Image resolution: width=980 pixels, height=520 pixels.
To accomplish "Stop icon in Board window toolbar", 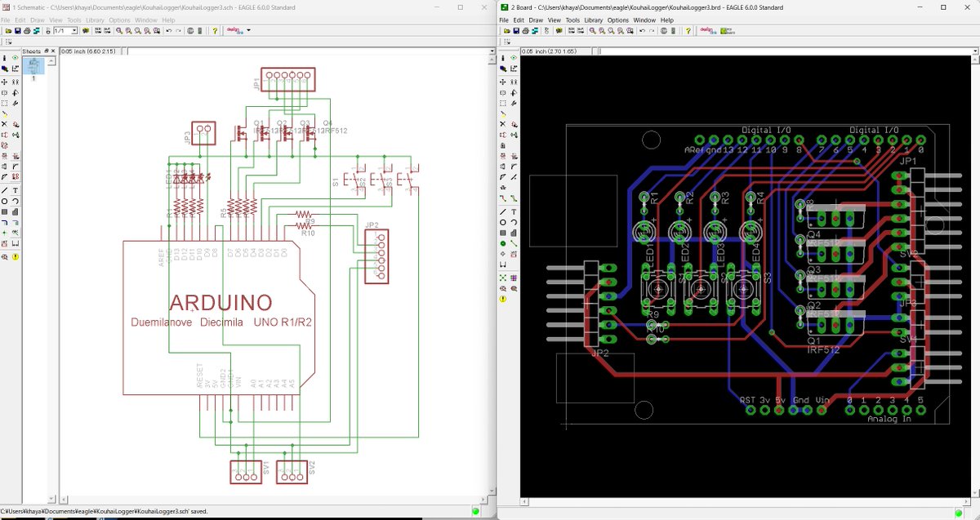I will coord(664,31).
